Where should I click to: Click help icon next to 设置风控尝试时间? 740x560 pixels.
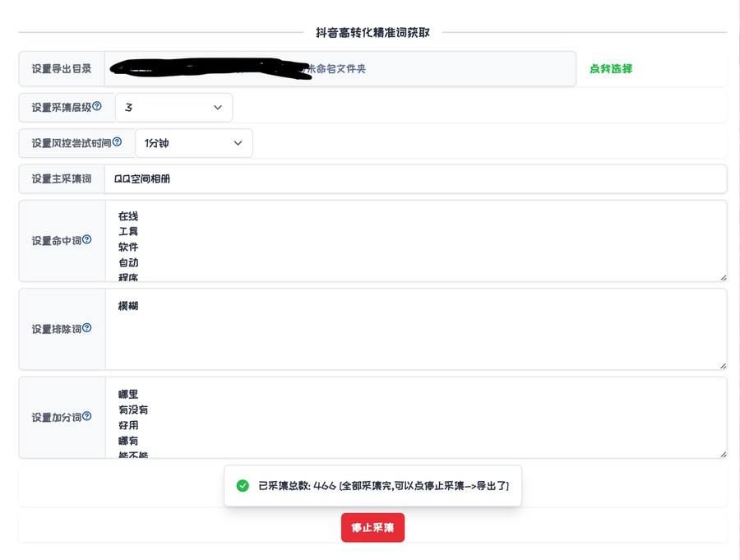117,141
